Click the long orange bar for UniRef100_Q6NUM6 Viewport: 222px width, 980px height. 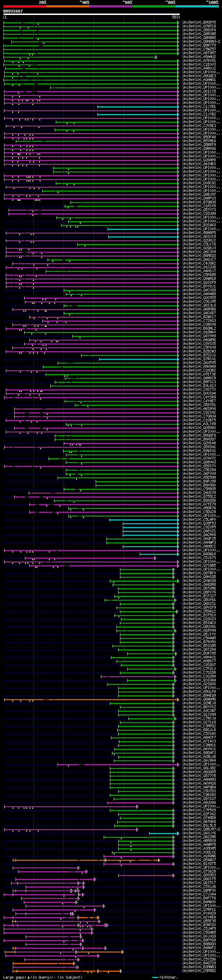click(91, 699)
